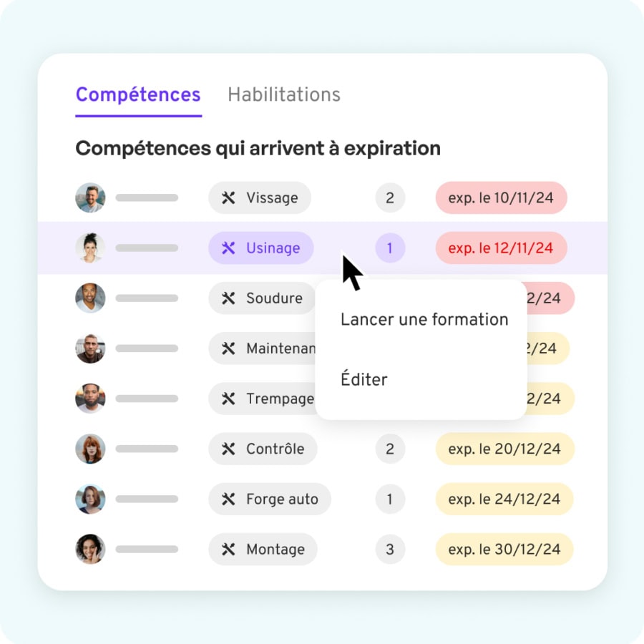Click the exp. le 10/11/24 expiration badge
Viewport: 644px width, 644px height.
[x=501, y=198]
